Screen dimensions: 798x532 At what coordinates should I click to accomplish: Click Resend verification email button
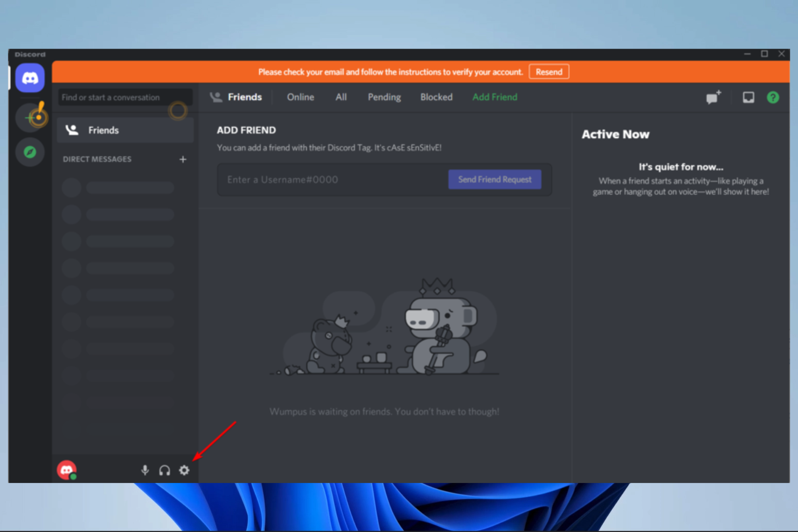pyautogui.click(x=549, y=72)
